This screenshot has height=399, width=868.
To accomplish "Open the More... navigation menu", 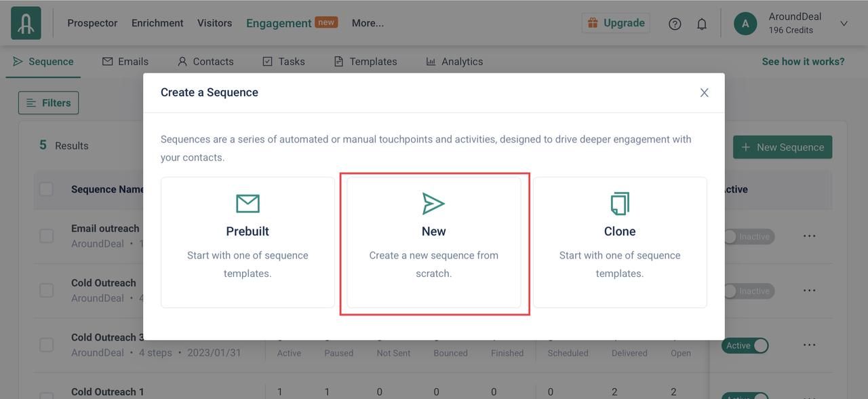I will pos(368,23).
